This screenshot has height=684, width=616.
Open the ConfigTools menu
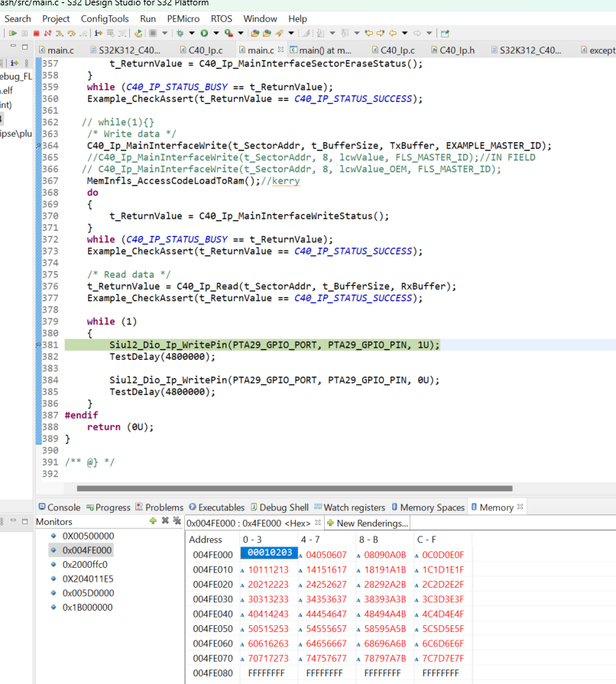click(105, 19)
